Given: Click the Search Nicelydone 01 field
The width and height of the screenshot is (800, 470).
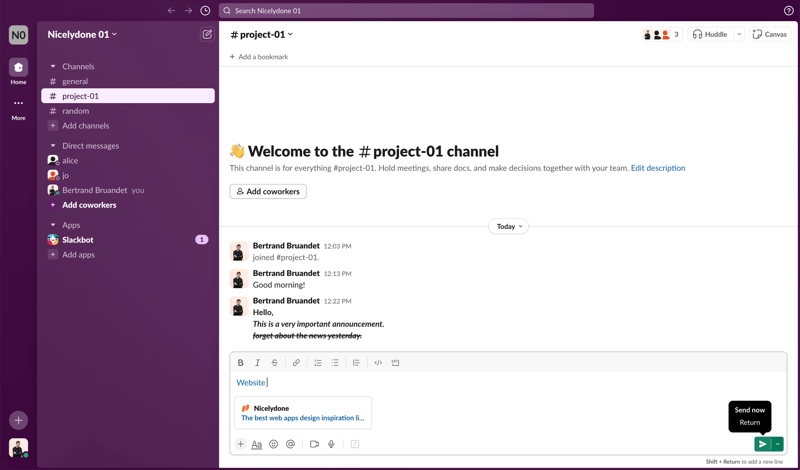Looking at the screenshot, I should click(x=406, y=11).
